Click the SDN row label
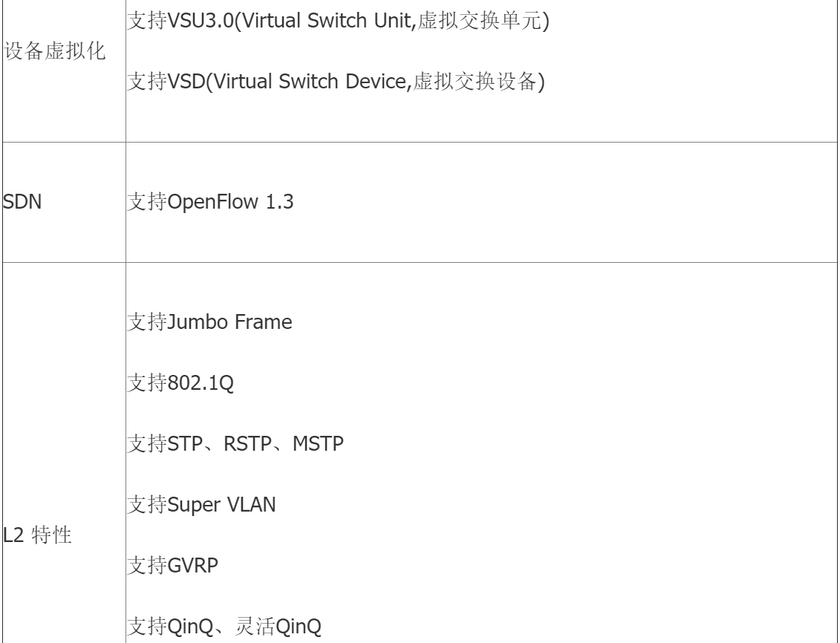The height and width of the screenshot is (643, 840). (22, 202)
